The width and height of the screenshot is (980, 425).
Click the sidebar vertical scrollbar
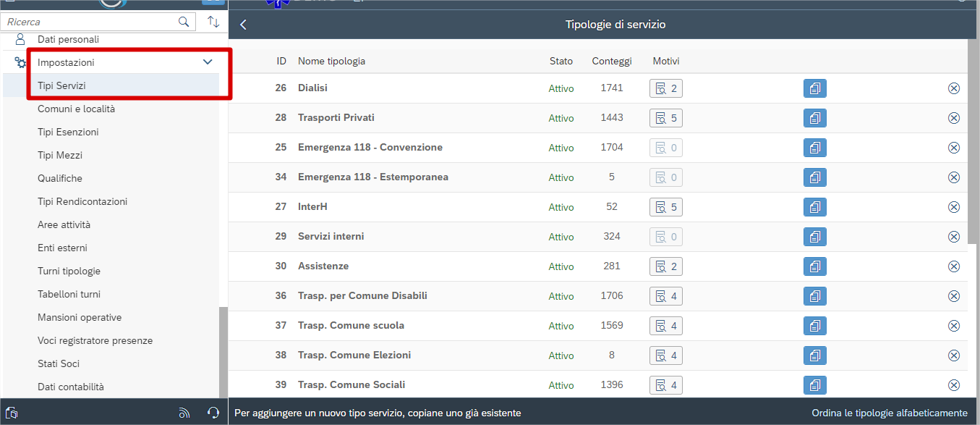[223, 352]
